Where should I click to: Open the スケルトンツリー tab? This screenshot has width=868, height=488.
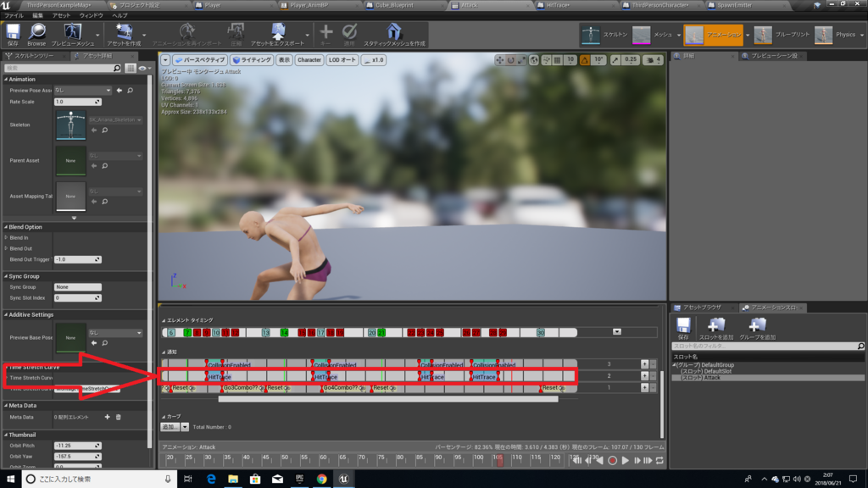tap(34, 56)
